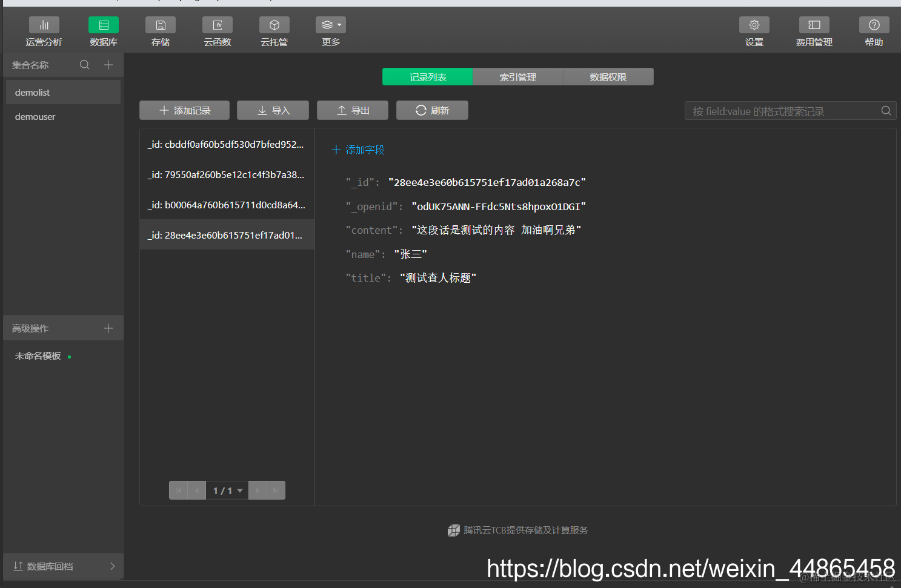
Task: Open the 云托管 cloud hosting icon
Action: pos(274,25)
